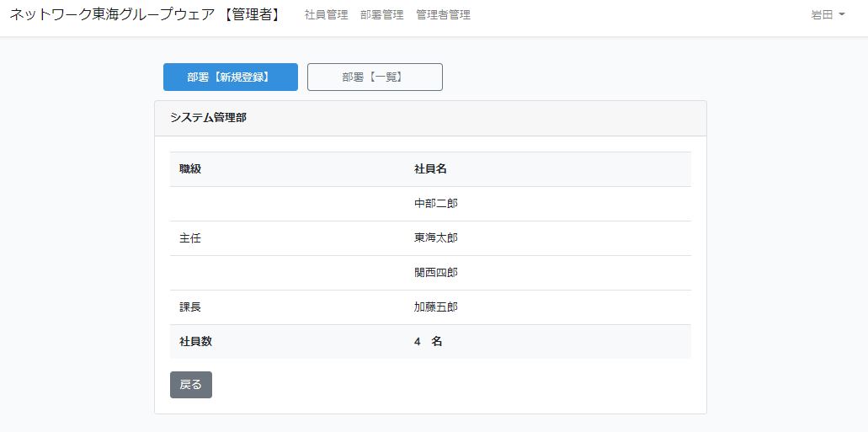Click the ネットワーク東海グループウェア brand title

click(146, 15)
